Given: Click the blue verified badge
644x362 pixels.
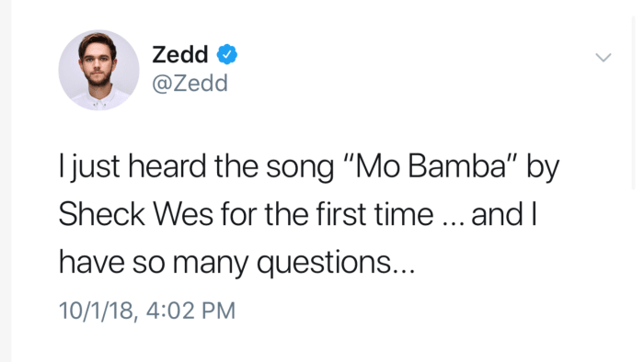Looking at the screenshot, I should pyautogui.click(x=227, y=54).
